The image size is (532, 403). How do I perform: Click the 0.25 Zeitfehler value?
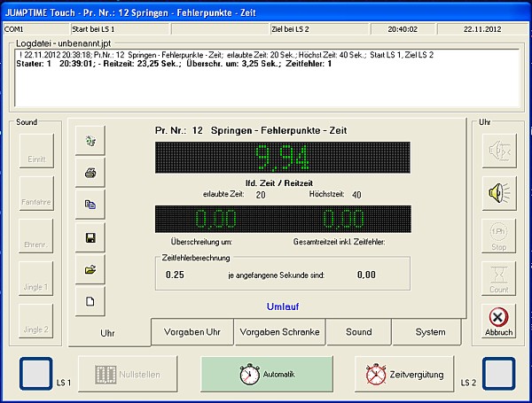pyautogui.click(x=175, y=275)
